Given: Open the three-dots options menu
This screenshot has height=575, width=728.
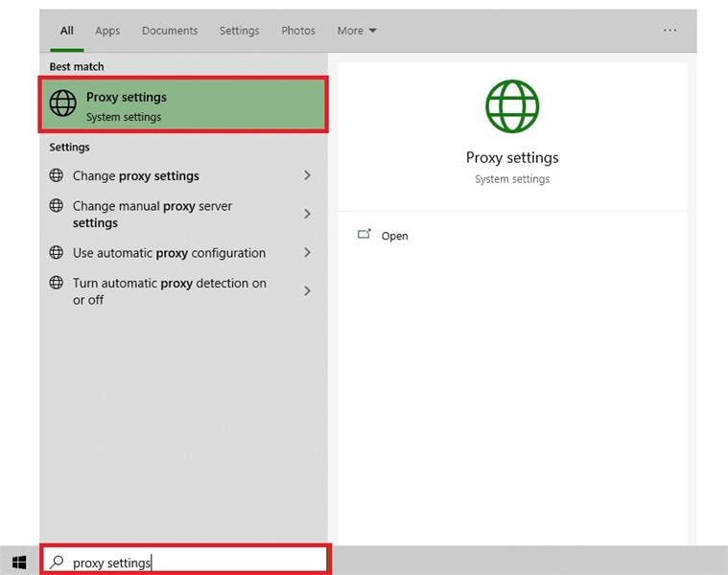Looking at the screenshot, I should coord(669,31).
